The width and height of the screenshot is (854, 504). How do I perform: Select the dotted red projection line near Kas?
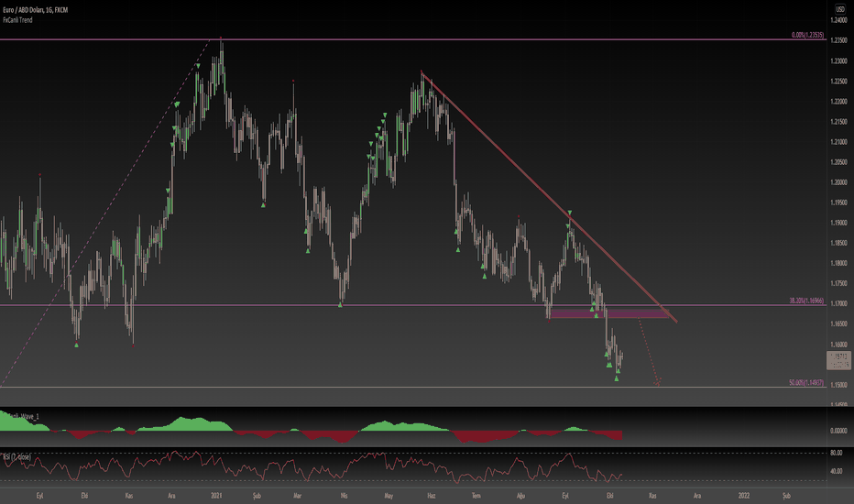648,350
